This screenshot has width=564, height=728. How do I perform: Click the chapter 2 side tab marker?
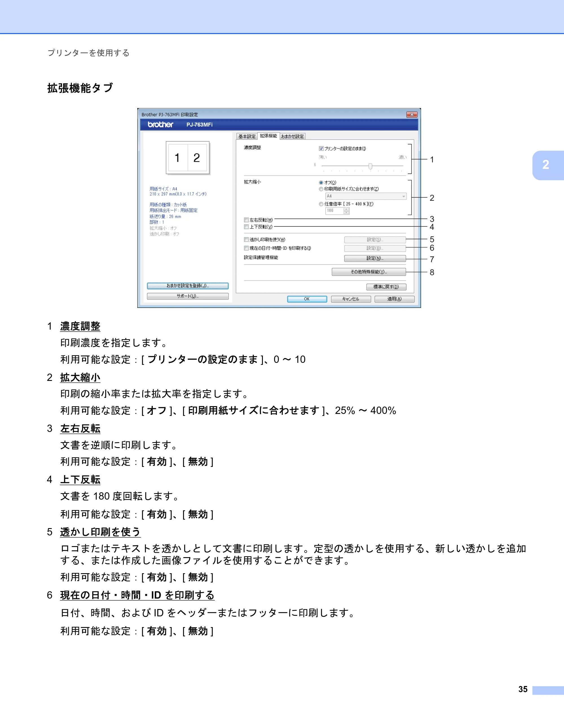coord(548,165)
